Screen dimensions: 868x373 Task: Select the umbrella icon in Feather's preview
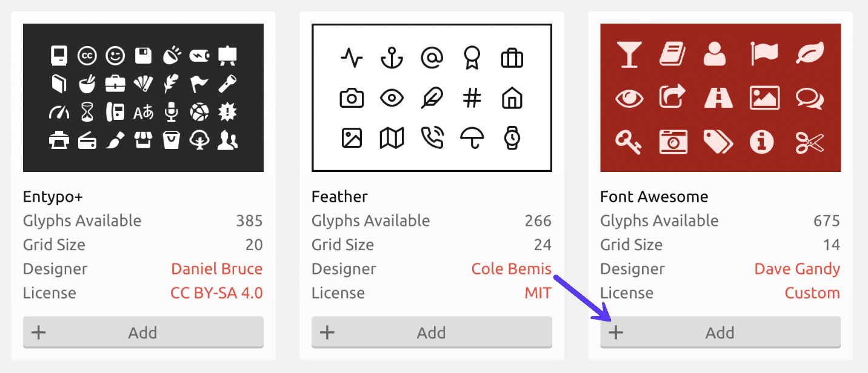coord(472,138)
